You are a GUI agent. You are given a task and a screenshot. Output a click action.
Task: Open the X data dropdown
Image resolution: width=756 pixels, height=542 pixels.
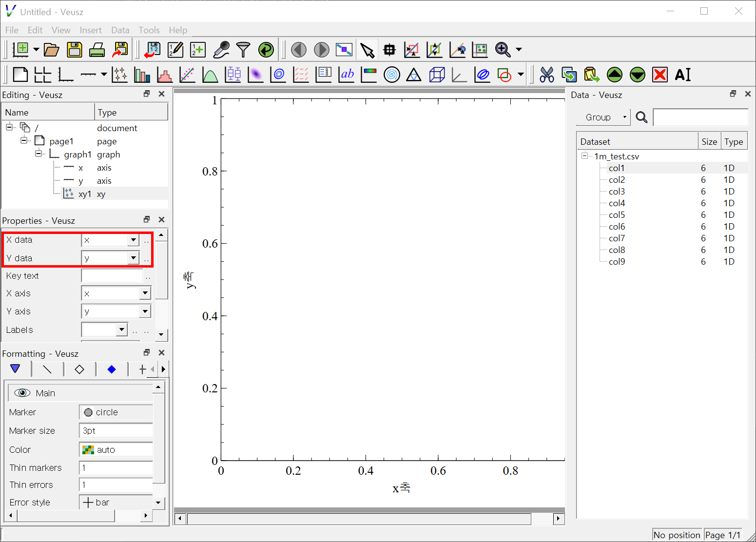(133, 240)
